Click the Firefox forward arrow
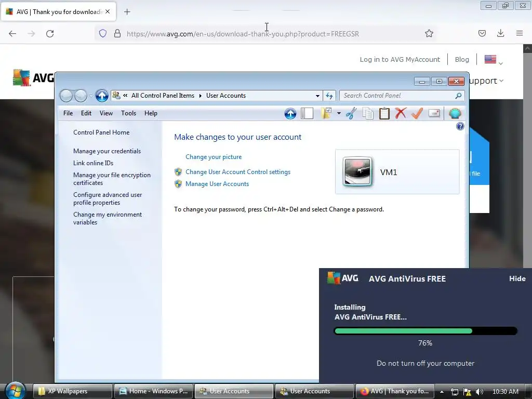 click(31, 34)
